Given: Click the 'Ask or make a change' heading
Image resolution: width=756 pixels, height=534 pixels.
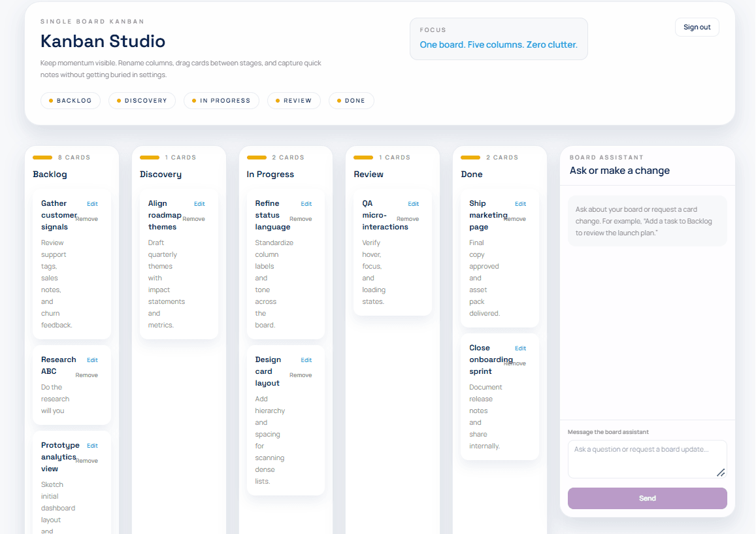Looking at the screenshot, I should click(x=619, y=171).
